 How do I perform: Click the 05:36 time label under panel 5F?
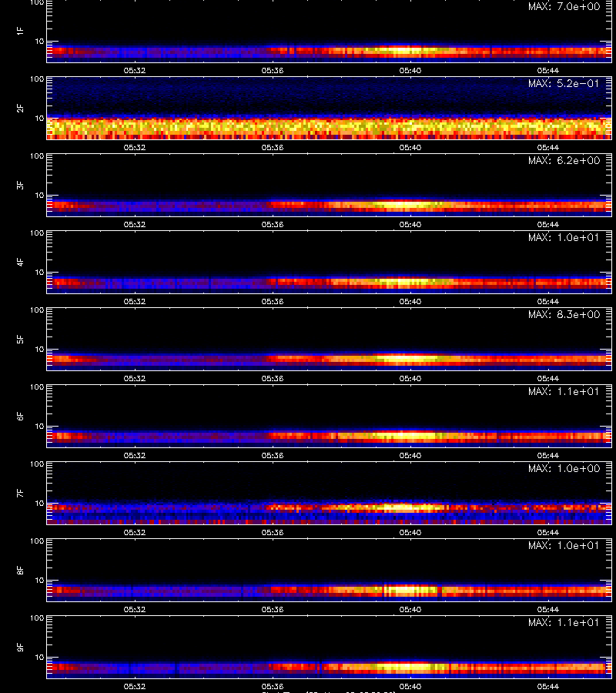pyautogui.click(x=273, y=378)
